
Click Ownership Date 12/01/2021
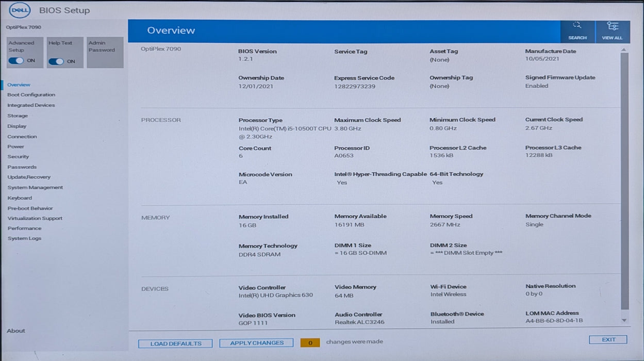click(x=256, y=86)
